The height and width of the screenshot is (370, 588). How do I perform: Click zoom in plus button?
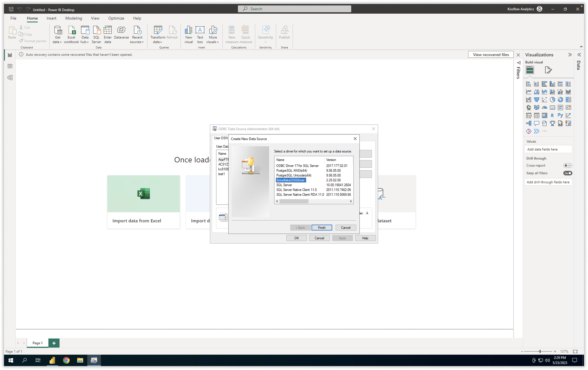tap(555, 351)
